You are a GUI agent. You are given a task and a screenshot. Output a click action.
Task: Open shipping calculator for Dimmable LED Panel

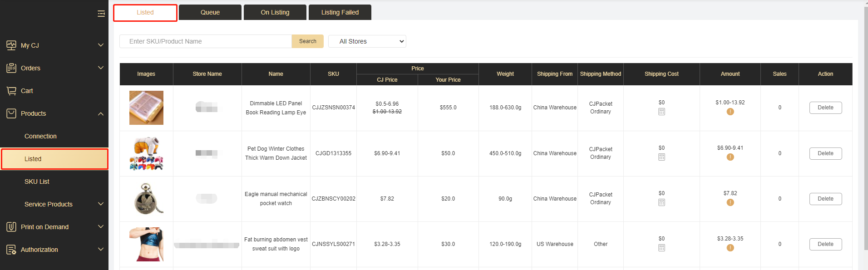tap(661, 112)
